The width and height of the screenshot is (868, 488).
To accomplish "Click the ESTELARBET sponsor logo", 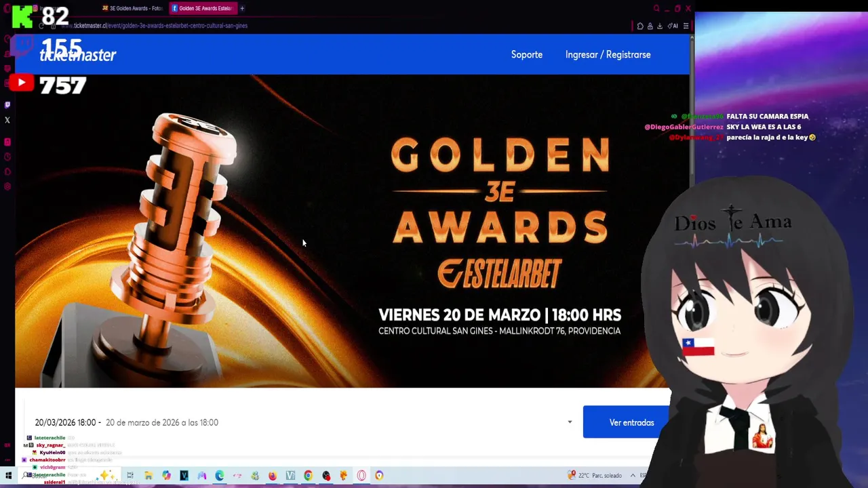I will coord(499,274).
